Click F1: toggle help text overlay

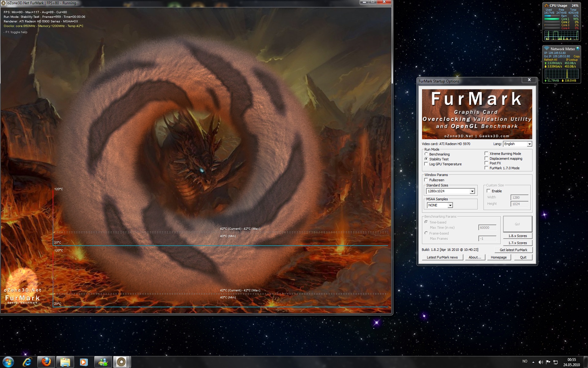tap(16, 32)
